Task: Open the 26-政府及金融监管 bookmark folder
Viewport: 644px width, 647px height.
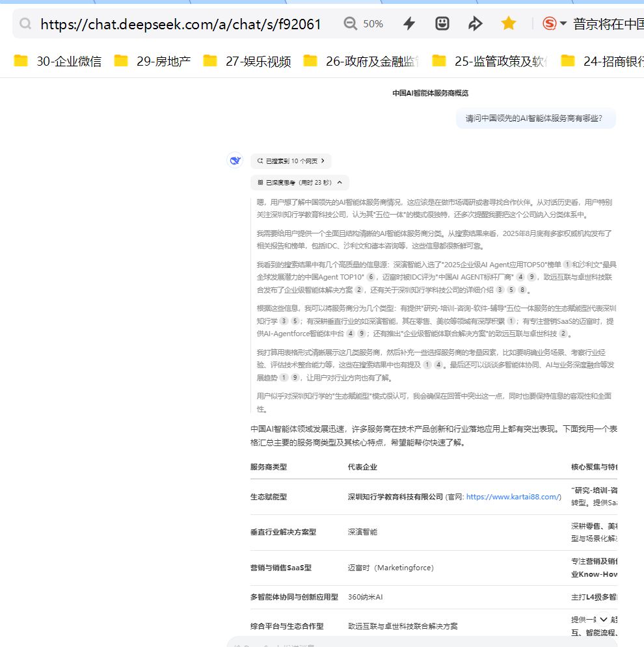Action: click(361, 61)
